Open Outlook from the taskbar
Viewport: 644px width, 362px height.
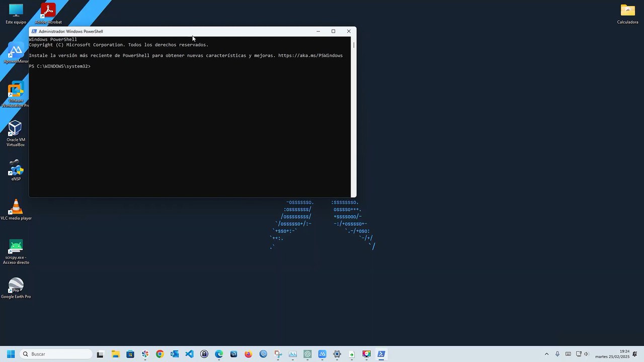(175, 354)
